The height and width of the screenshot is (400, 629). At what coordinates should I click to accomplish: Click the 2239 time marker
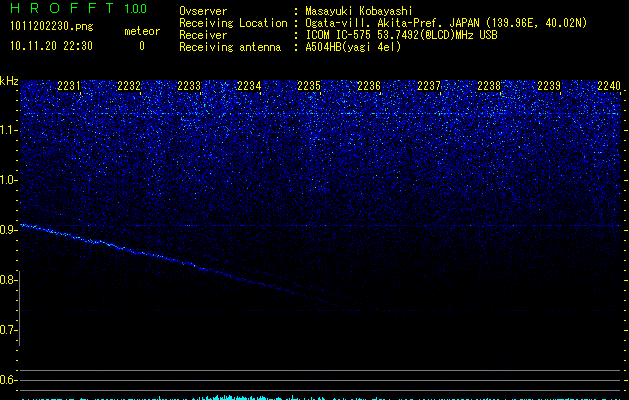(549, 86)
